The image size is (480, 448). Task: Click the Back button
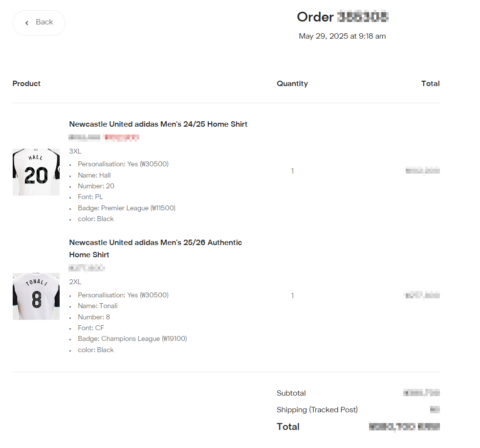tap(39, 23)
